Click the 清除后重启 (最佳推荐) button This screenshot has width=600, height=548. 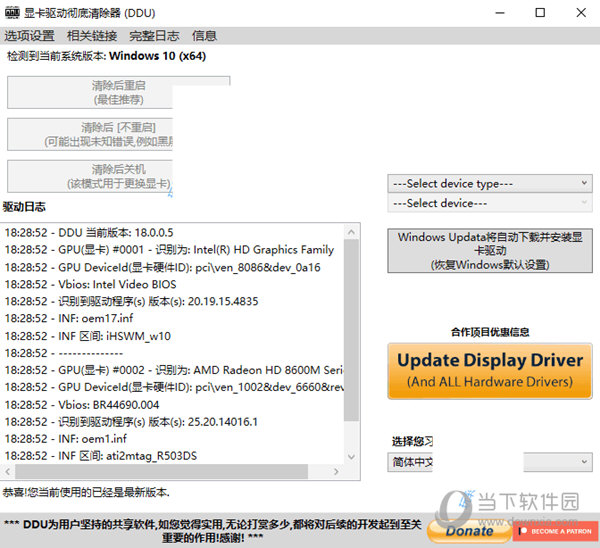pyautogui.click(x=118, y=92)
